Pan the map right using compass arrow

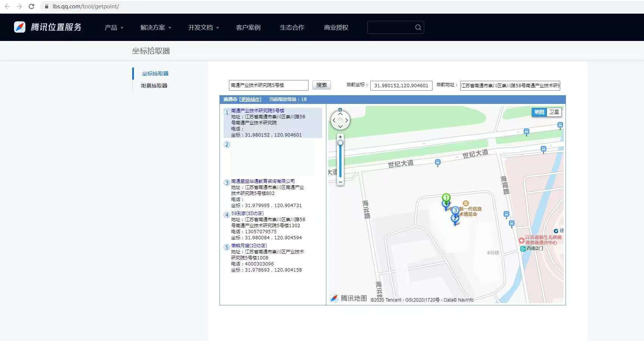click(x=347, y=120)
